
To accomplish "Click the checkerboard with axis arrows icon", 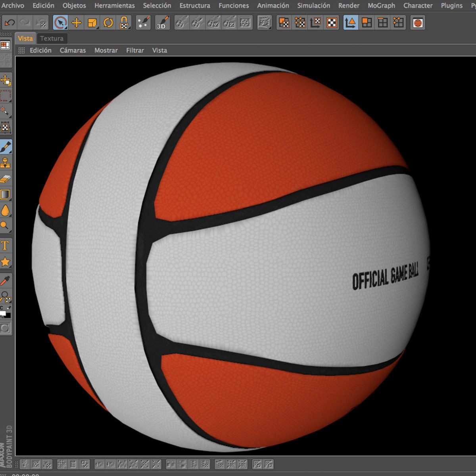I will (316, 23).
